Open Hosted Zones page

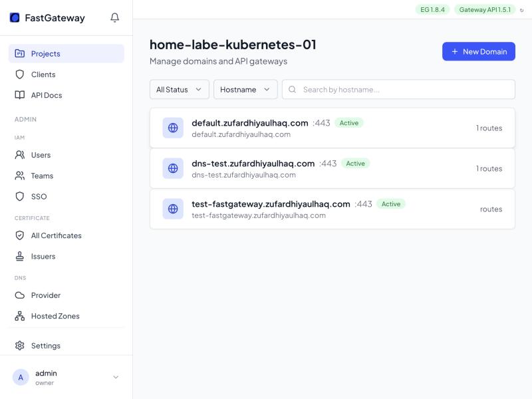(x=66, y=316)
